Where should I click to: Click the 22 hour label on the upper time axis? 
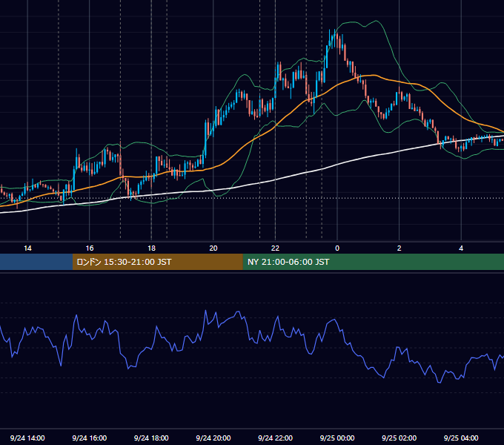(275, 248)
